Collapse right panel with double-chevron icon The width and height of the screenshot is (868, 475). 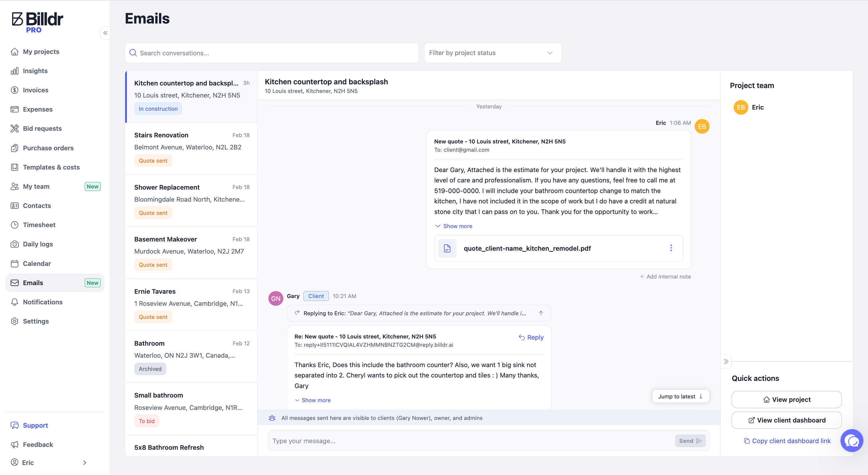click(x=726, y=361)
